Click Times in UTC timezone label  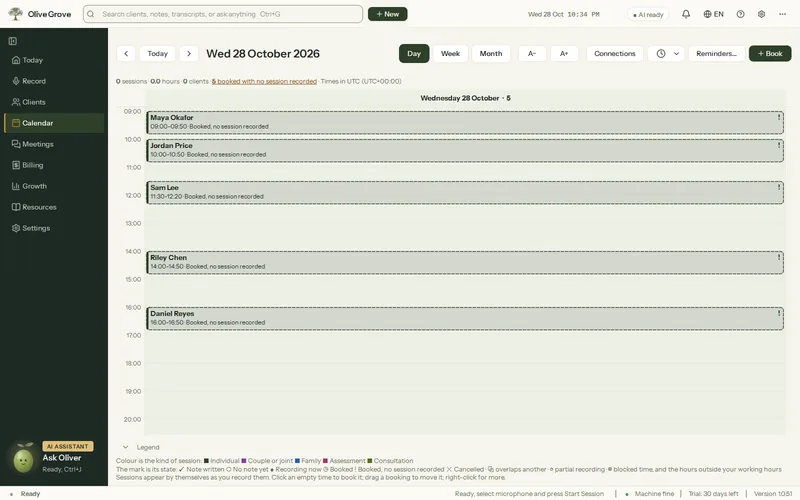(361, 81)
